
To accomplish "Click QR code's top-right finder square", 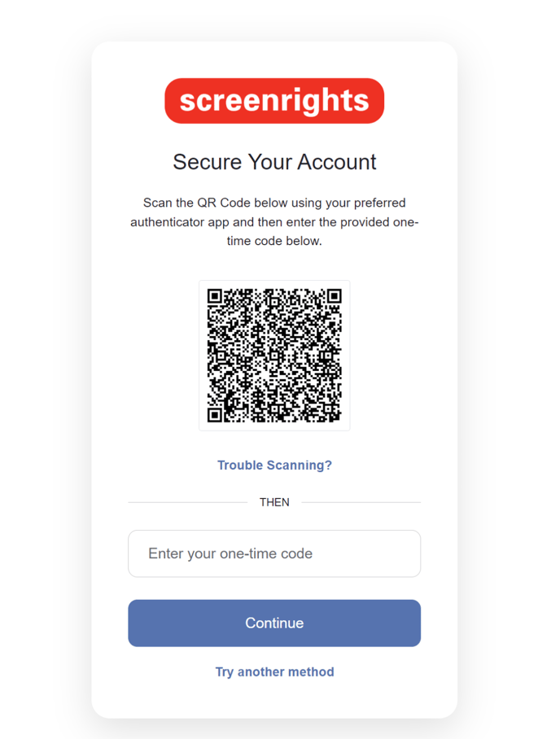I will [x=333, y=297].
